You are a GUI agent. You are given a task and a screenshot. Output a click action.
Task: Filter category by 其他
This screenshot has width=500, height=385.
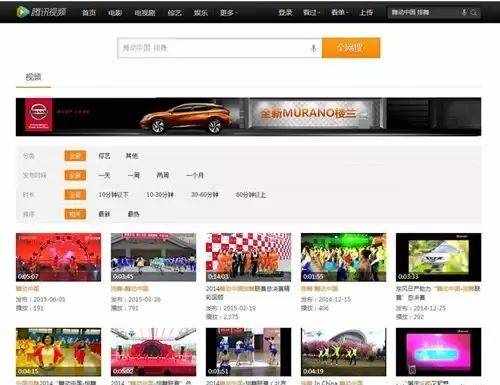[132, 156]
